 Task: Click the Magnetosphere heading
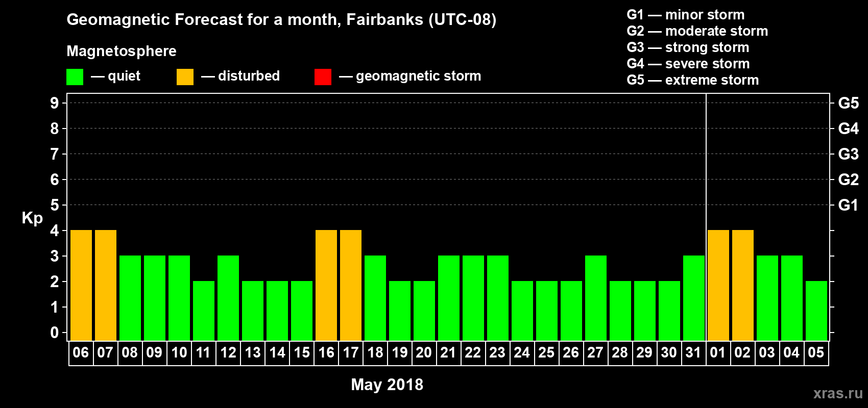click(x=122, y=52)
